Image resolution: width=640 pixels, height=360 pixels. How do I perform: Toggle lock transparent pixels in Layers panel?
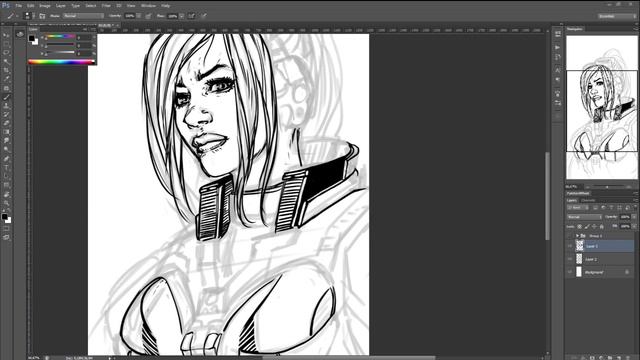click(580, 226)
